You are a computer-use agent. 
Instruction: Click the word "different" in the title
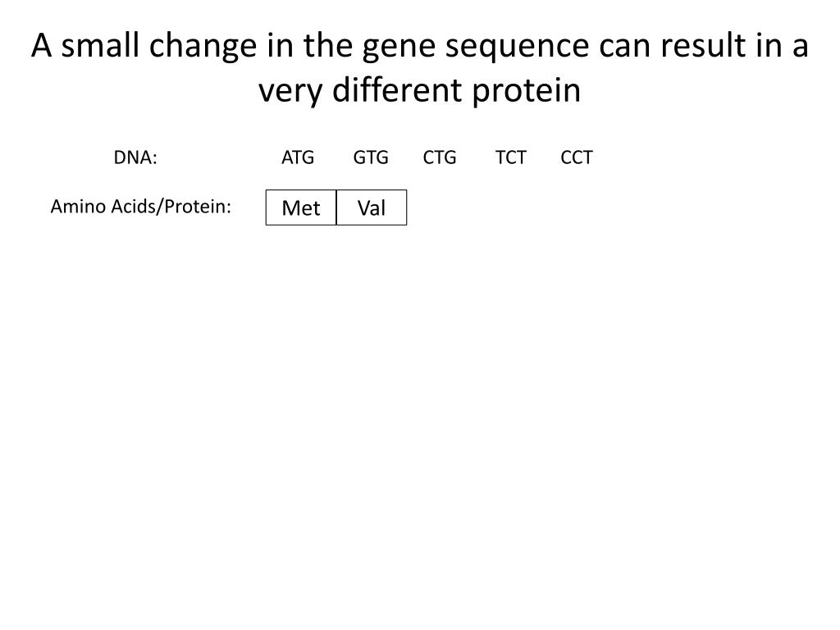pyautogui.click(x=397, y=89)
